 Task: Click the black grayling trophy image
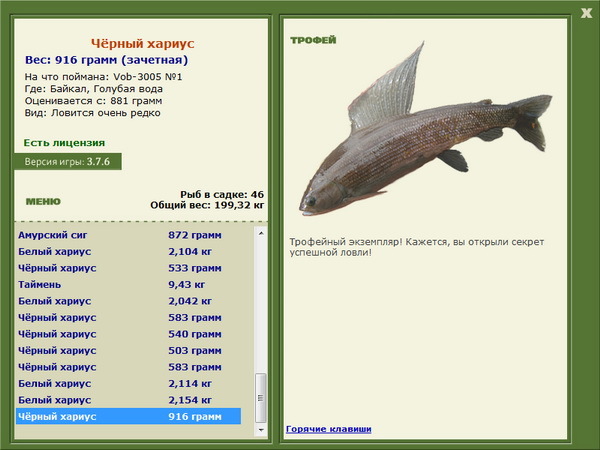(426, 130)
